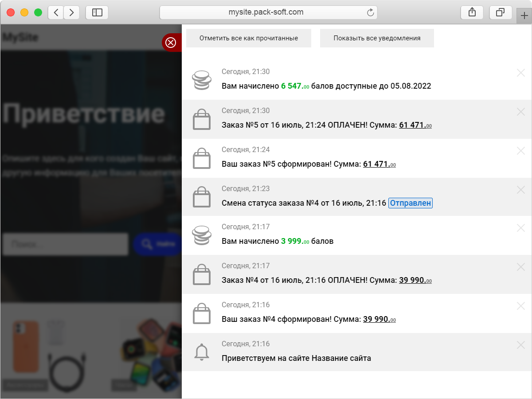Image resolution: width=532 pixels, height=399 pixels.
Task: Dismiss the welcome notification
Action: click(x=520, y=345)
